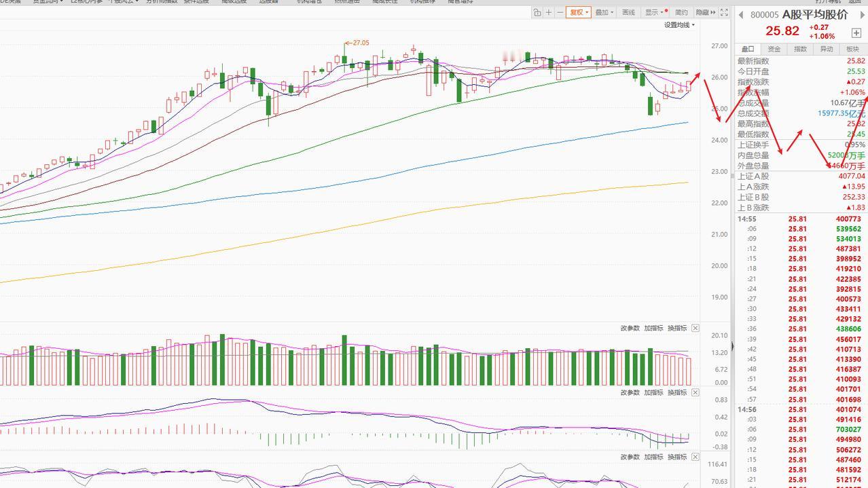The image size is (868, 488).
Task: Click 换指标 in the MACD panel
Action: pos(677,393)
